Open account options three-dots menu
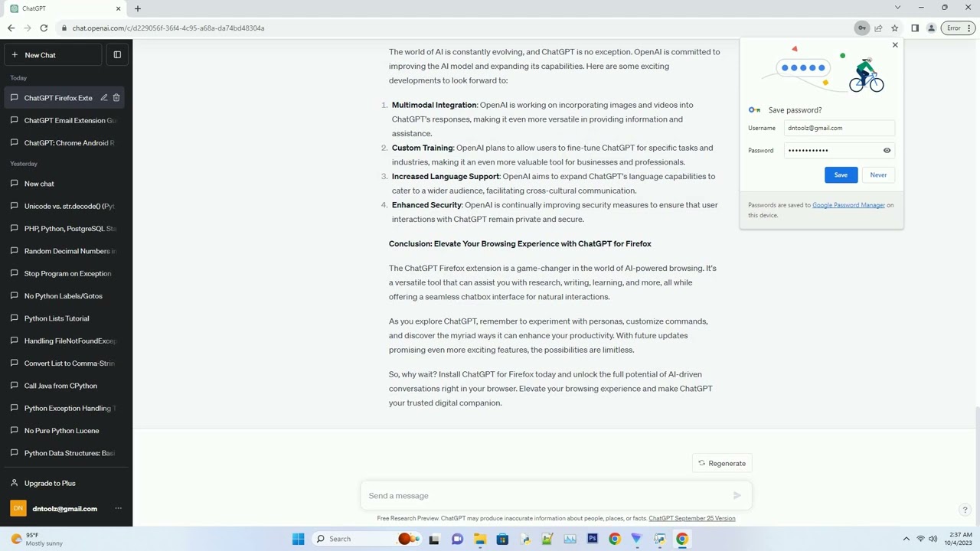980x551 pixels. pos(118,509)
